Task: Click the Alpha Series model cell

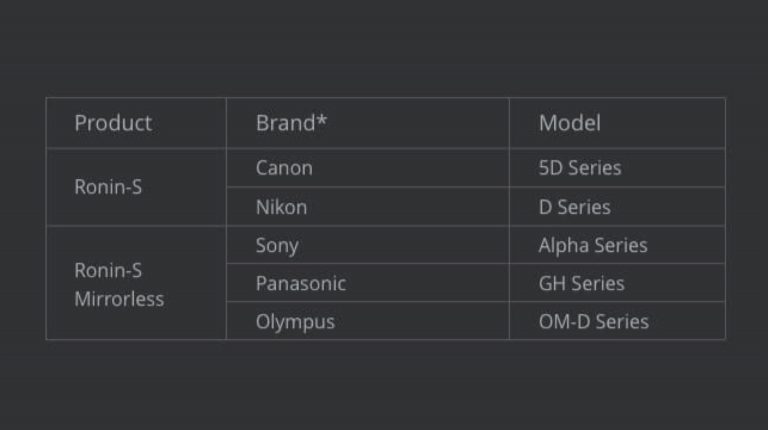Action: point(593,245)
